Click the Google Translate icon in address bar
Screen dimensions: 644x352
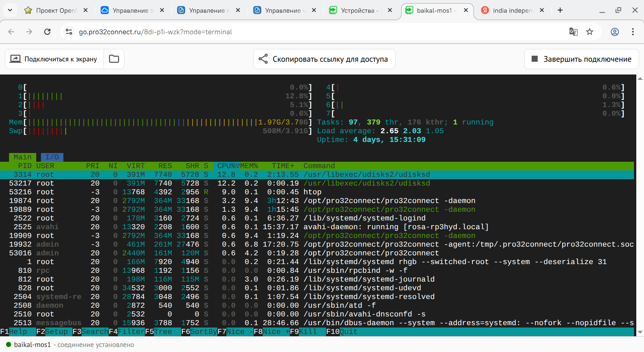pos(573,32)
